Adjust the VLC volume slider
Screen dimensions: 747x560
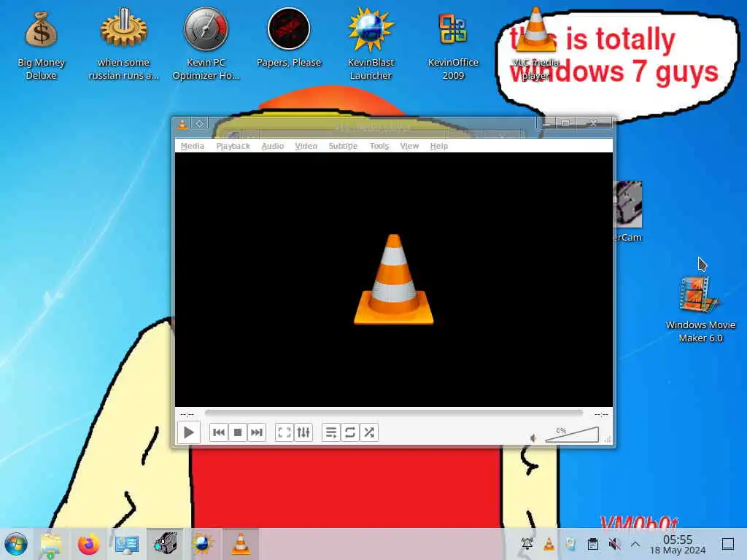click(x=572, y=435)
